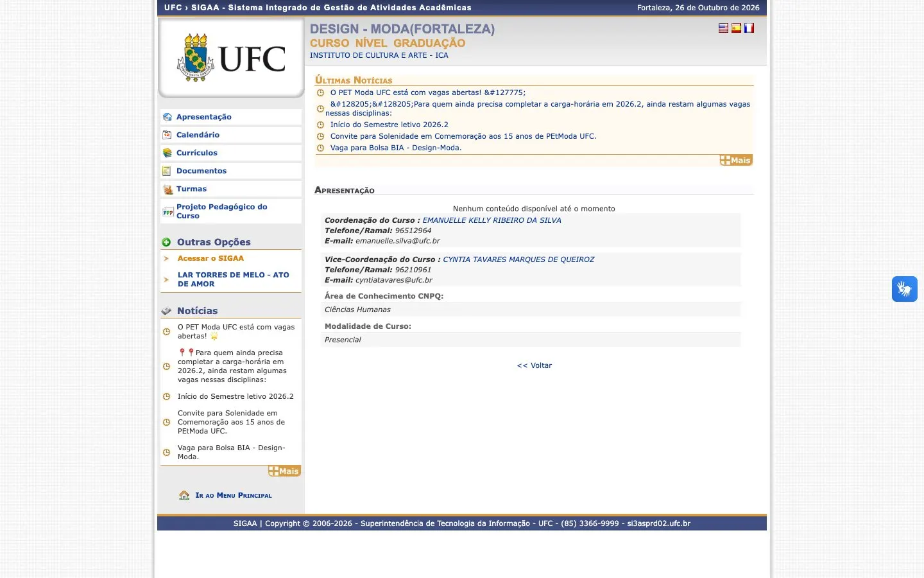This screenshot has width=924, height=578.
Task: Click the email text emanuelle.silva@ufc.br
Action: click(398, 241)
